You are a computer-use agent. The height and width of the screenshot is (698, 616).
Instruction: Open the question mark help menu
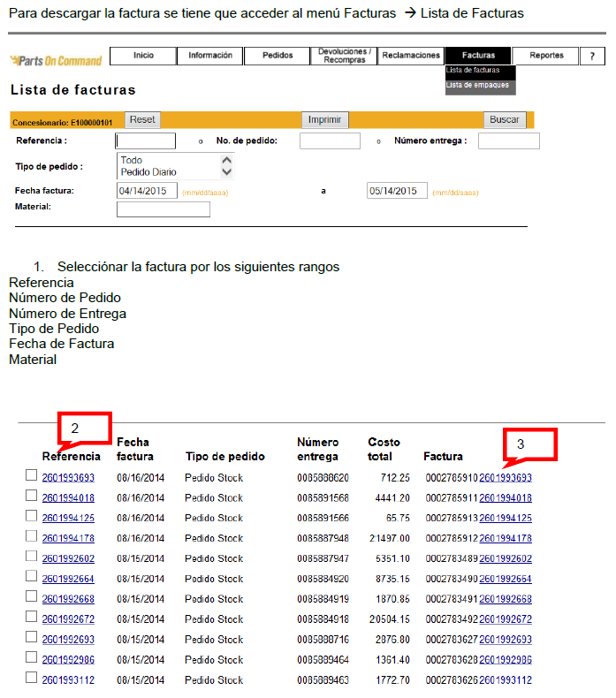(x=592, y=56)
